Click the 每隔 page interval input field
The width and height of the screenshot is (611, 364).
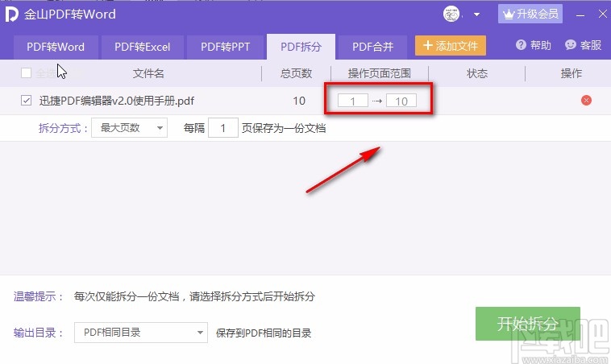223,128
